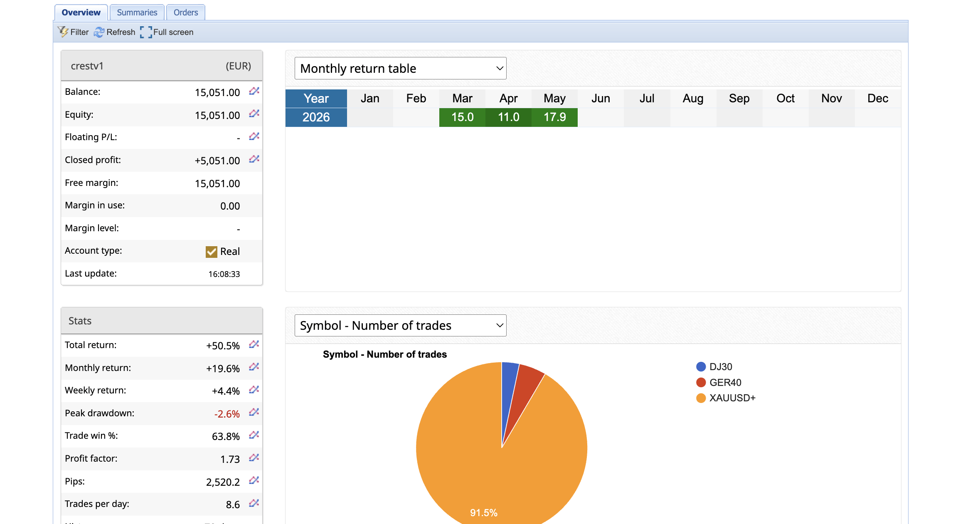This screenshot has height=524, width=980.
Task: Click the Refresh arrows icon
Action: click(99, 32)
